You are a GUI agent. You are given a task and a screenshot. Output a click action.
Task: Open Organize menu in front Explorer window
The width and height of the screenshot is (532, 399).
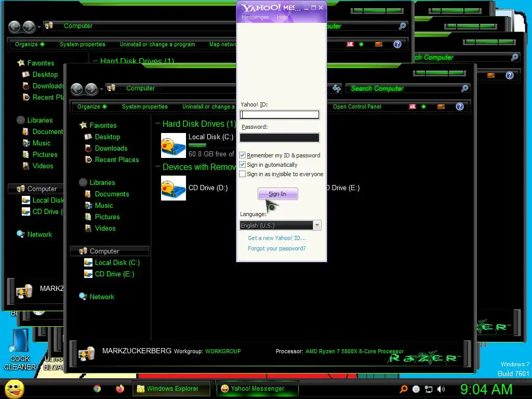click(x=91, y=107)
